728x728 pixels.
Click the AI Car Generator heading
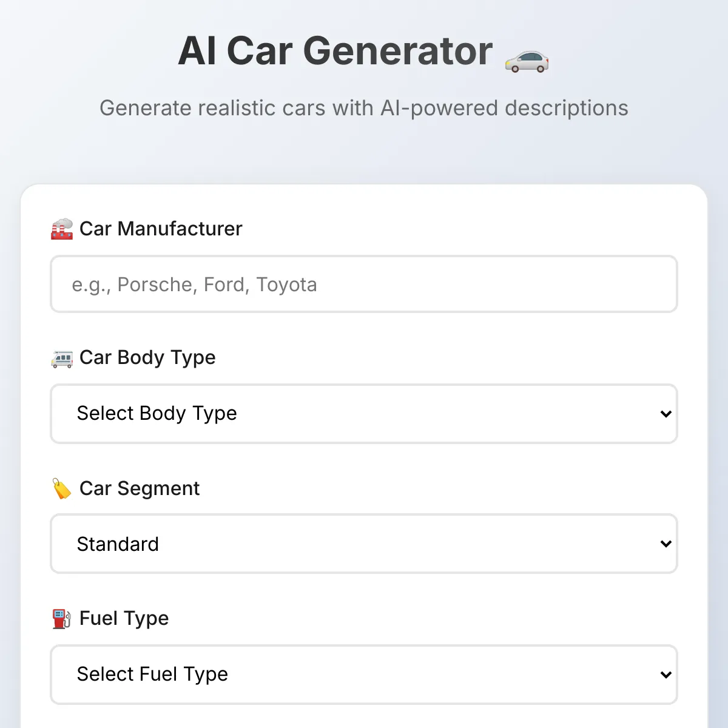point(335,51)
